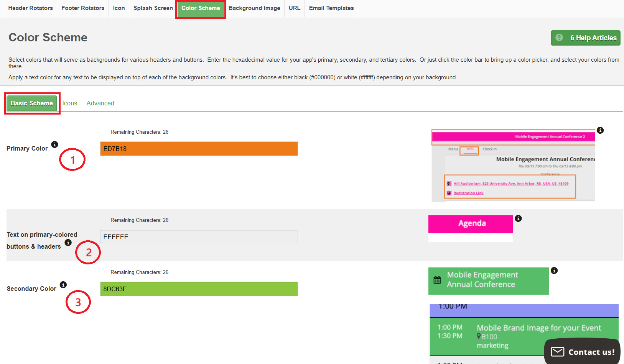Image resolution: width=624 pixels, height=364 pixels.
Task: Go to Email Templates tab
Action: [x=331, y=8]
